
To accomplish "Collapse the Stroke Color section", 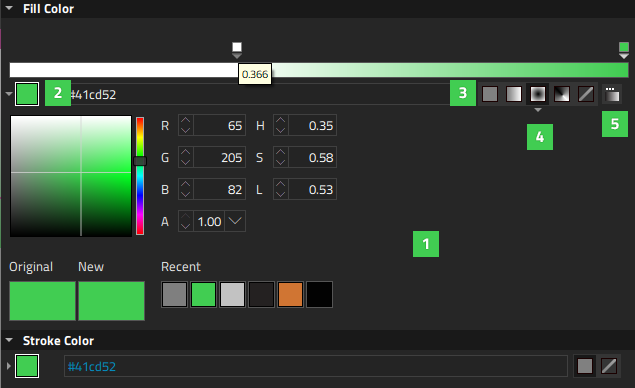I will (9, 340).
